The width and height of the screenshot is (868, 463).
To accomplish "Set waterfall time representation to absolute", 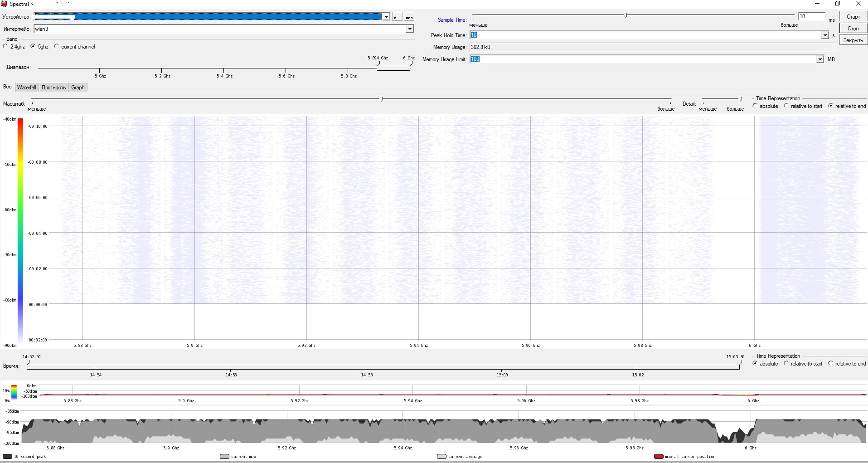I will [755, 106].
